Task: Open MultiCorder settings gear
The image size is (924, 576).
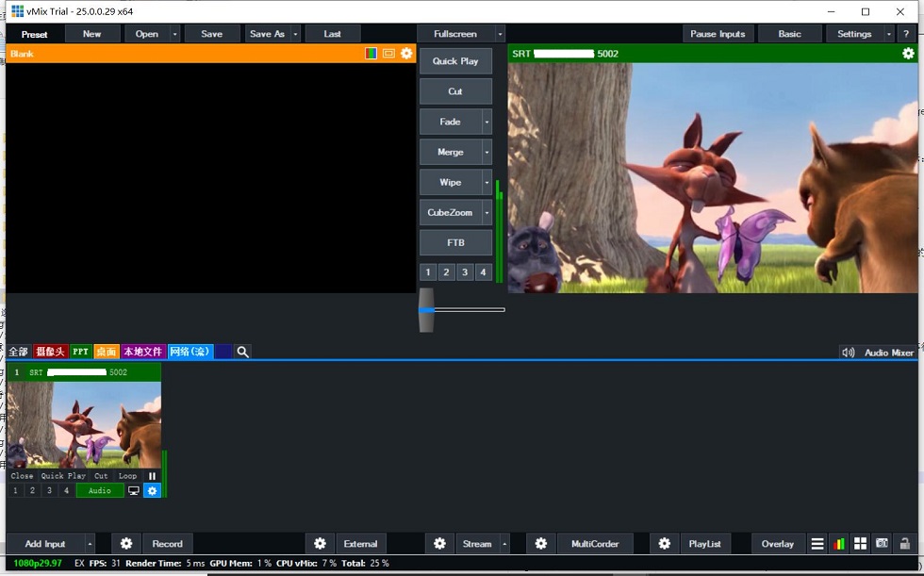Action: (x=541, y=544)
